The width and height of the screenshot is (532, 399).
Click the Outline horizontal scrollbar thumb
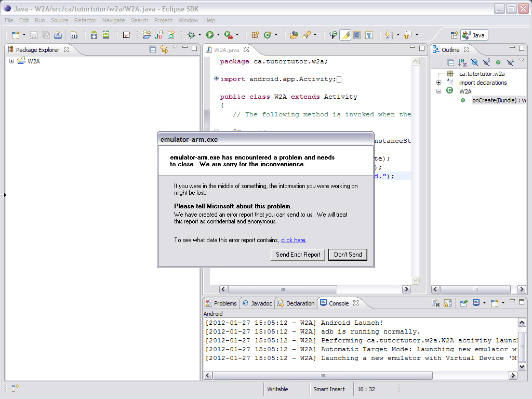coord(475,289)
